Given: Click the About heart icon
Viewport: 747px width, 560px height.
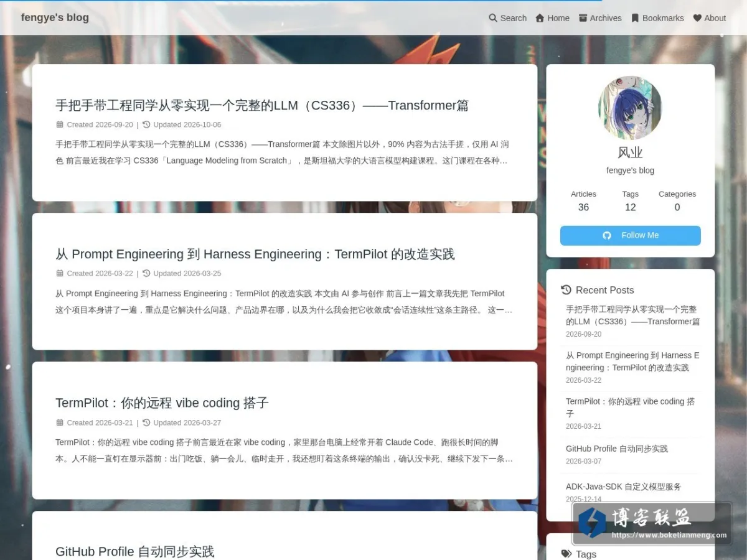Looking at the screenshot, I should pos(697,18).
